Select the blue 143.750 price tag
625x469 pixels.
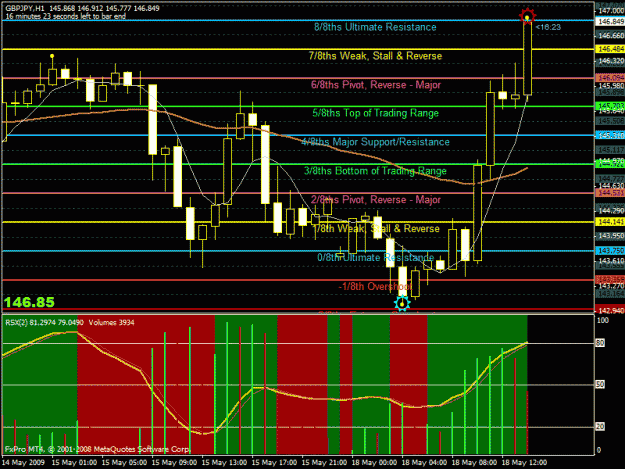[x=610, y=251]
